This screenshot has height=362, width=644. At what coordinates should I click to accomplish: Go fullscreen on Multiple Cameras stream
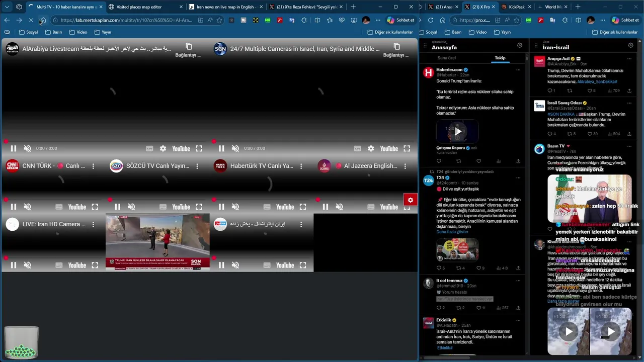point(407,148)
